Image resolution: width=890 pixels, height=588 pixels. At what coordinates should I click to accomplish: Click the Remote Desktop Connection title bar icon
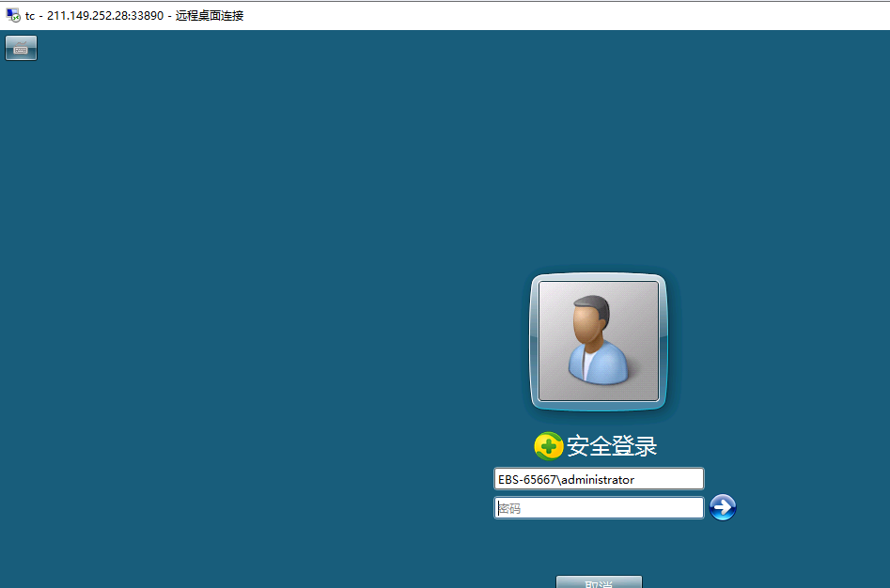pyautogui.click(x=13, y=16)
